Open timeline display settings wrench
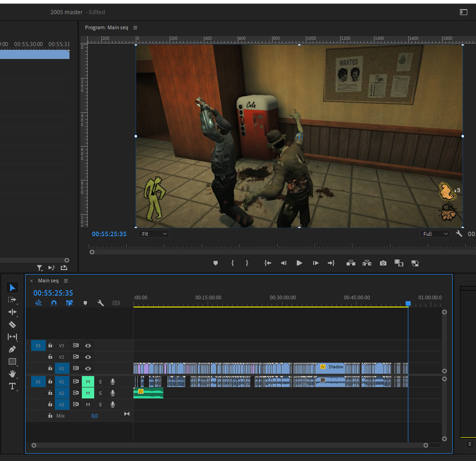The height and width of the screenshot is (461, 476). tap(101, 303)
